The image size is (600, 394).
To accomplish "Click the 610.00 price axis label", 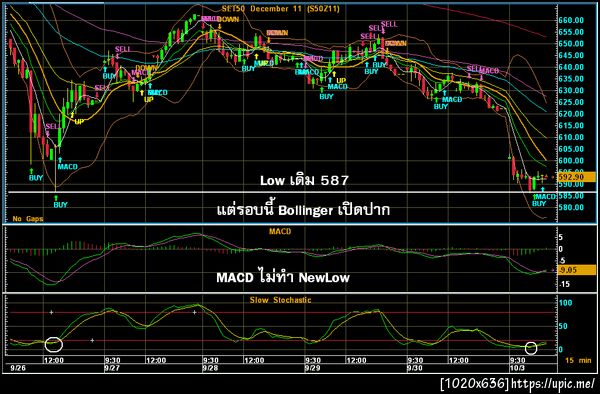I will click(x=571, y=137).
